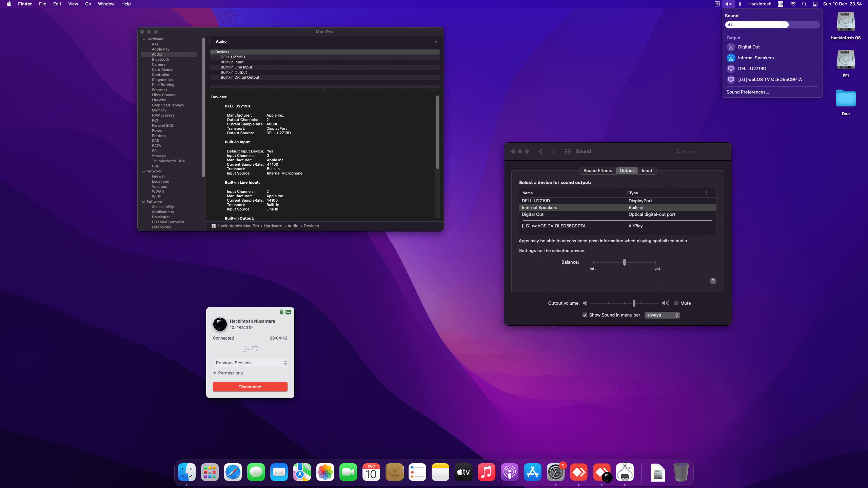Image resolution: width=868 pixels, height=488 pixels.
Task: Switch to the Sound Effects tab
Action: point(597,170)
